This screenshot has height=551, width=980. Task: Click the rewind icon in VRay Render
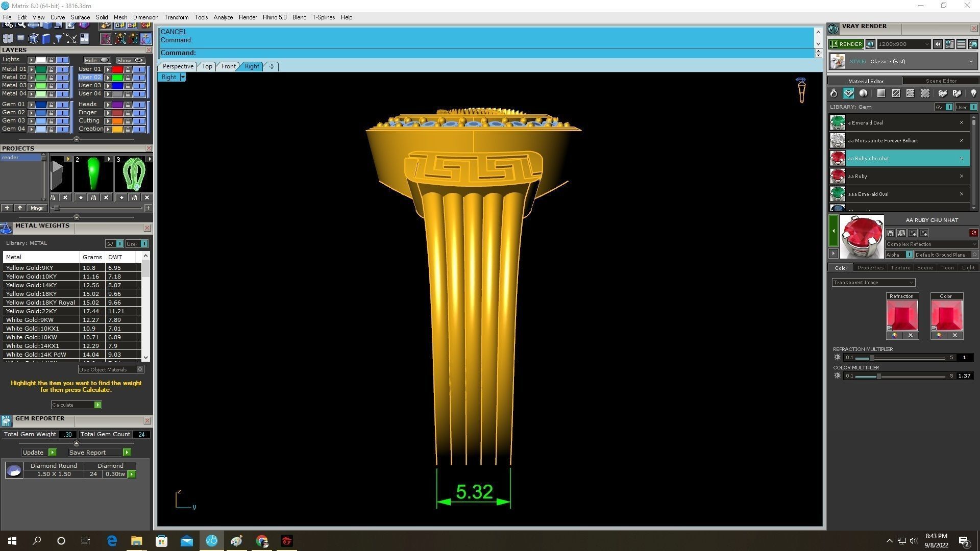[938, 44]
